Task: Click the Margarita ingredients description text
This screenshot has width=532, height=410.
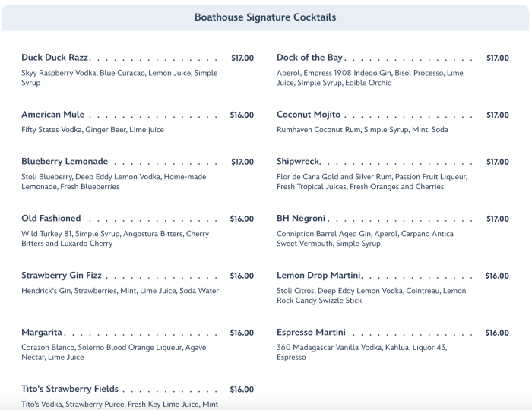Action: (113, 352)
